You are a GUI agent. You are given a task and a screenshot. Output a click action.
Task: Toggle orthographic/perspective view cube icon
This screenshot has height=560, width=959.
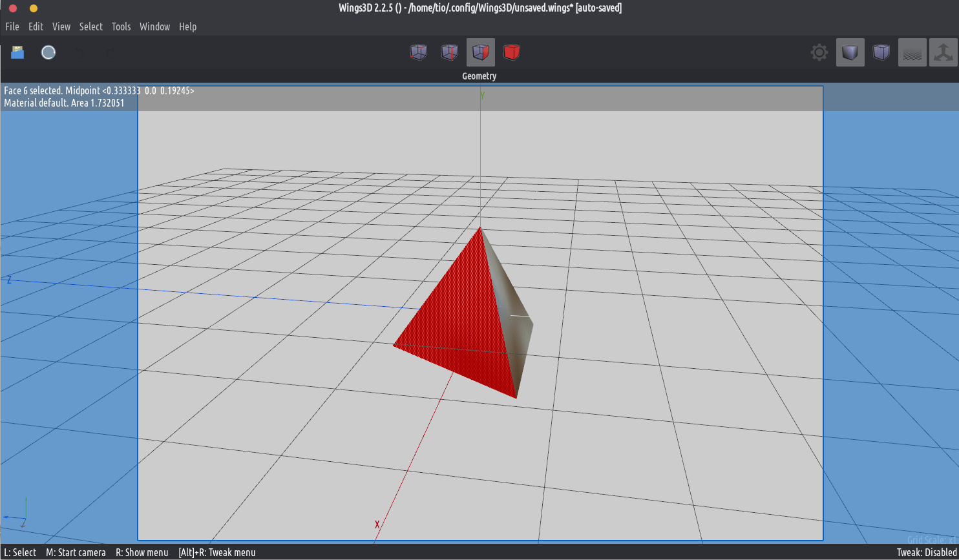pyautogui.click(x=881, y=52)
